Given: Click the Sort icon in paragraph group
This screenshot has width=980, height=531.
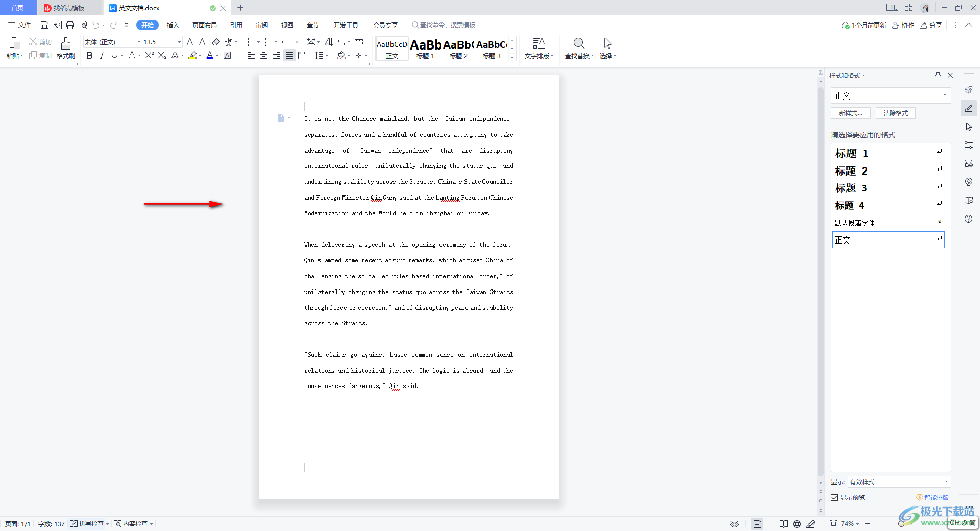Looking at the screenshot, I should [x=329, y=42].
